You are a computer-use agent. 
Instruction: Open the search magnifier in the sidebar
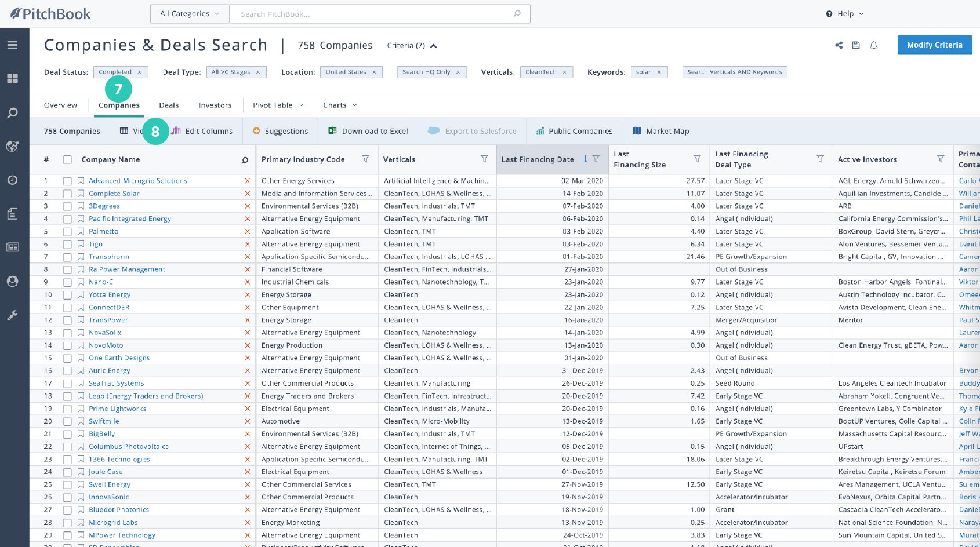[x=12, y=112]
